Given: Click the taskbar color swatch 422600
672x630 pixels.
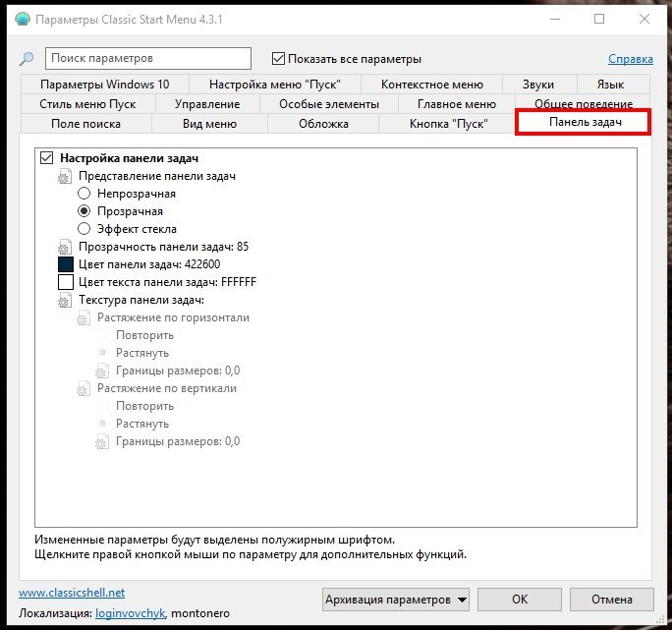Looking at the screenshot, I should tap(66, 264).
